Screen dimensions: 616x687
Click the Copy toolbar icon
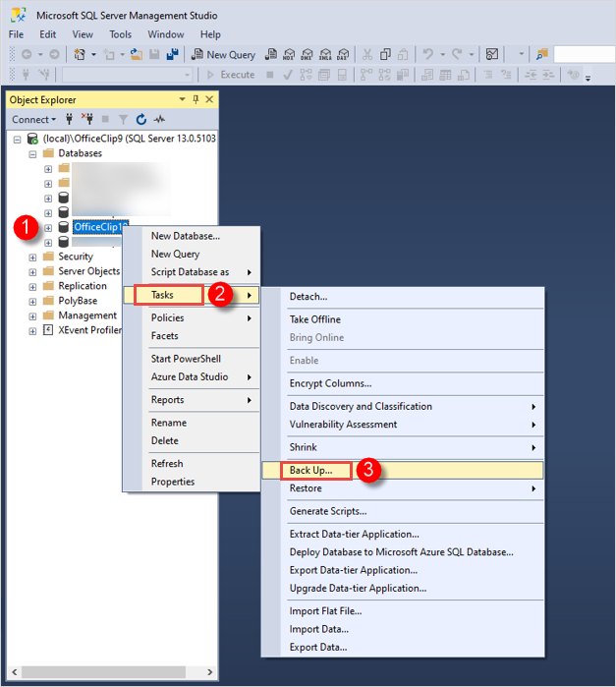[385, 54]
